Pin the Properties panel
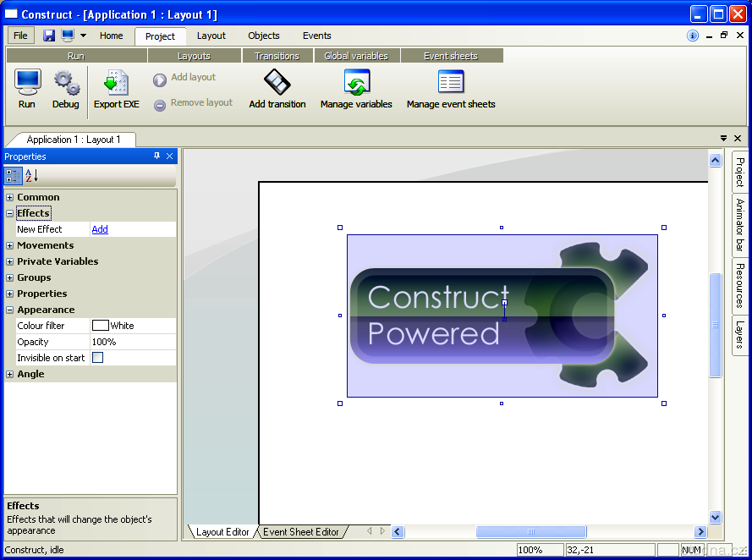This screenshot has width=752, height=560. point(156,156)
